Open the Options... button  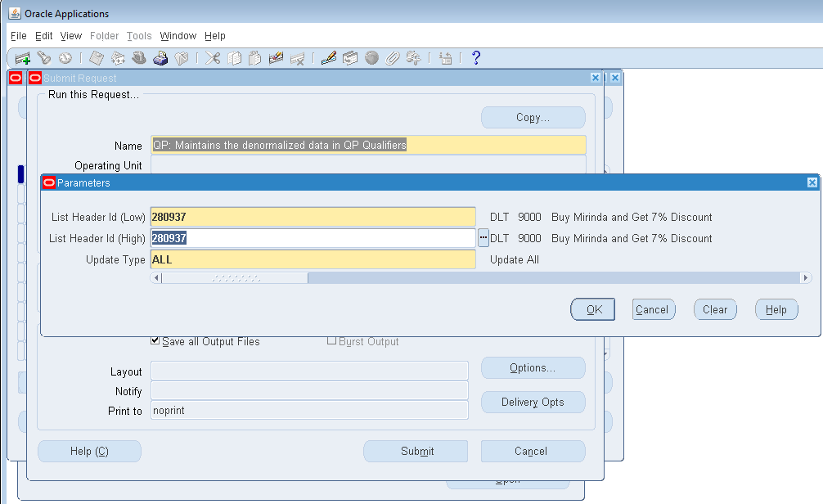tap(533, 367)
